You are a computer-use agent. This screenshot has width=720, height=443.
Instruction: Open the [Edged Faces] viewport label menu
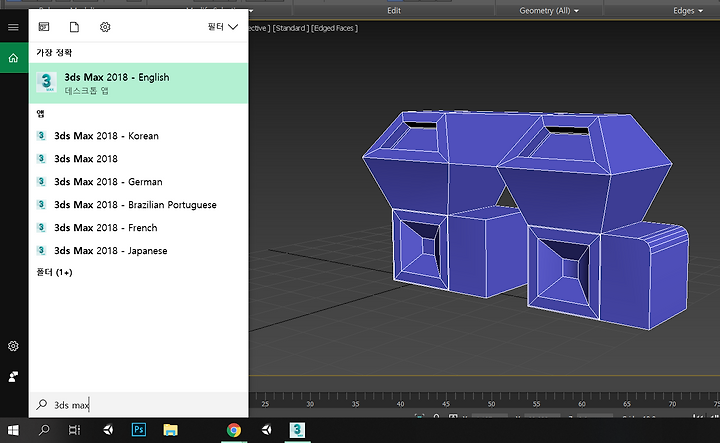[334, 28]
